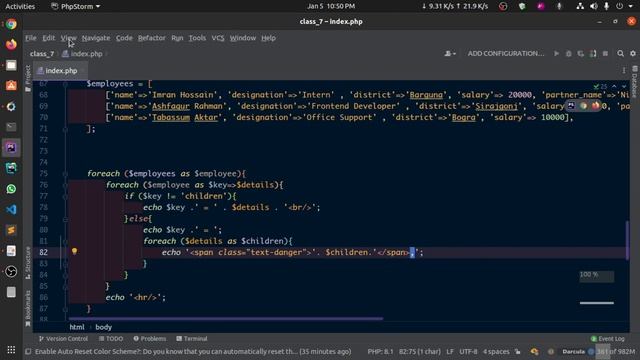
Task: Open Search Everywhere magnifier icon
Action: tap(620, 53)
